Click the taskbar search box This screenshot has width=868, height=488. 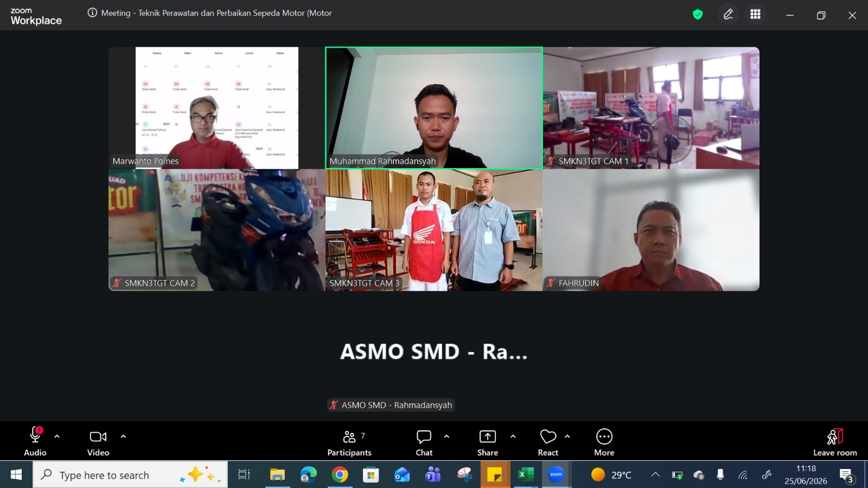coord(131,475)
